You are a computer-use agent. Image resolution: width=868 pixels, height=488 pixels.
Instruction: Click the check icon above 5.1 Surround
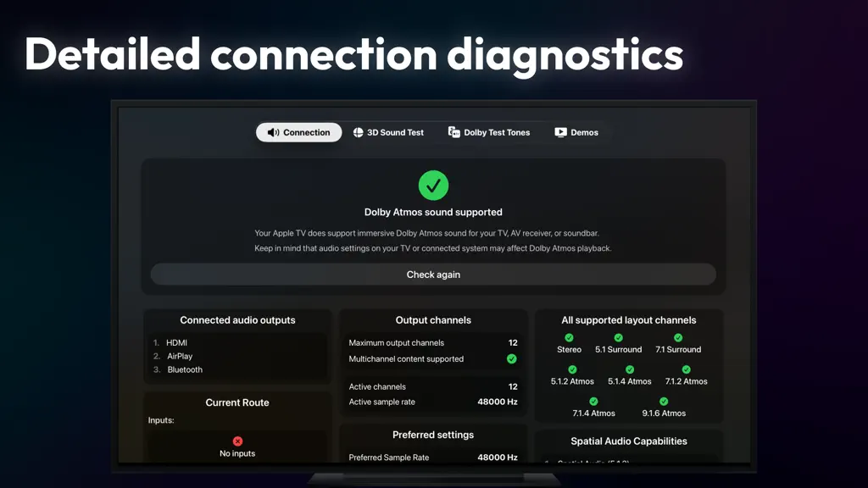[618, 337]
